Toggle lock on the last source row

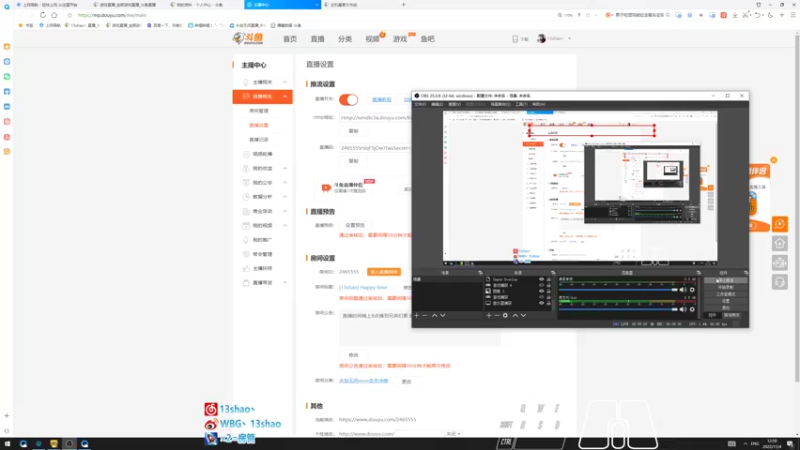(548, 303)
